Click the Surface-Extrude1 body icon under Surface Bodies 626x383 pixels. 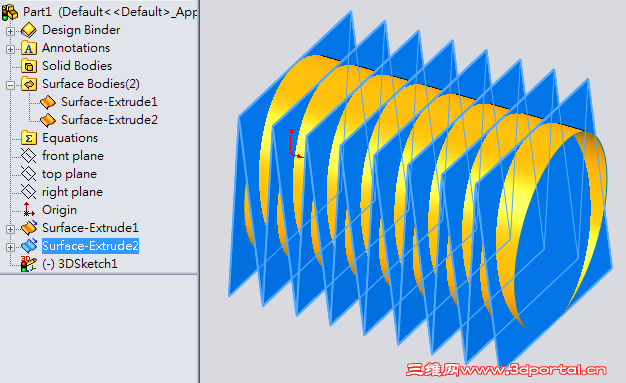[x=48, y=102]
